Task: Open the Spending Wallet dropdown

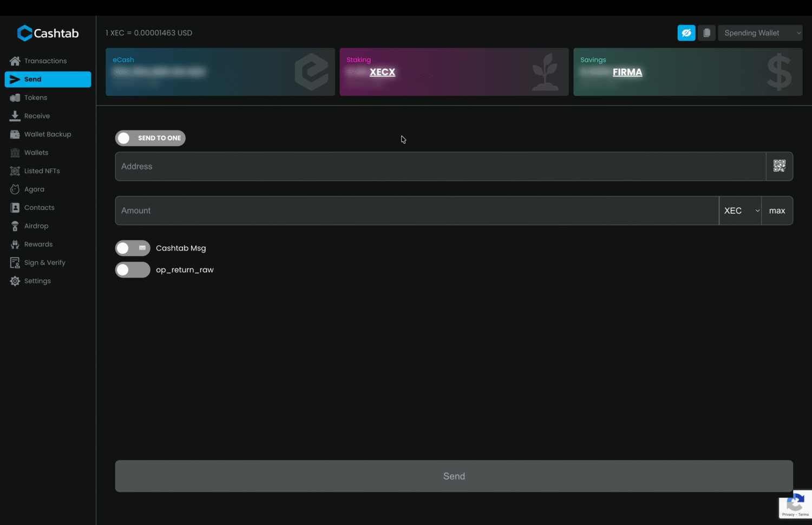Action: coord(759,33)
